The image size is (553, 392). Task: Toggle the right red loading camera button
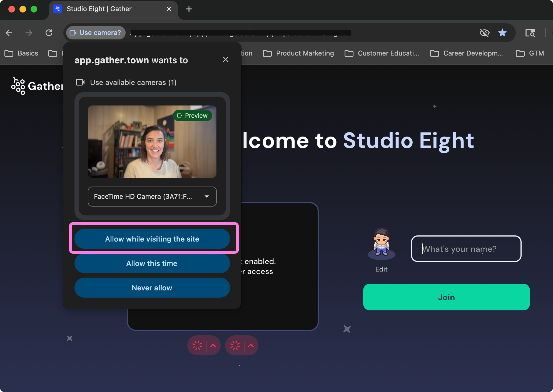(235, 345)
